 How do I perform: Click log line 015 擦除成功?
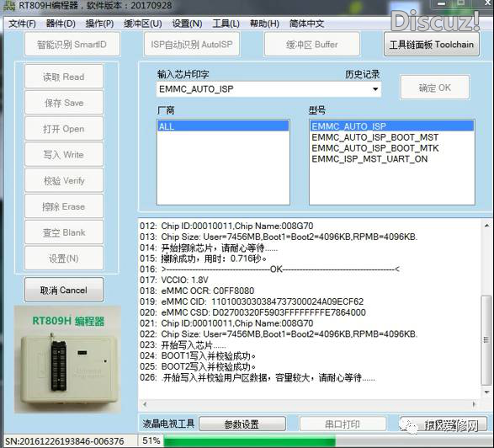(204, 259)
